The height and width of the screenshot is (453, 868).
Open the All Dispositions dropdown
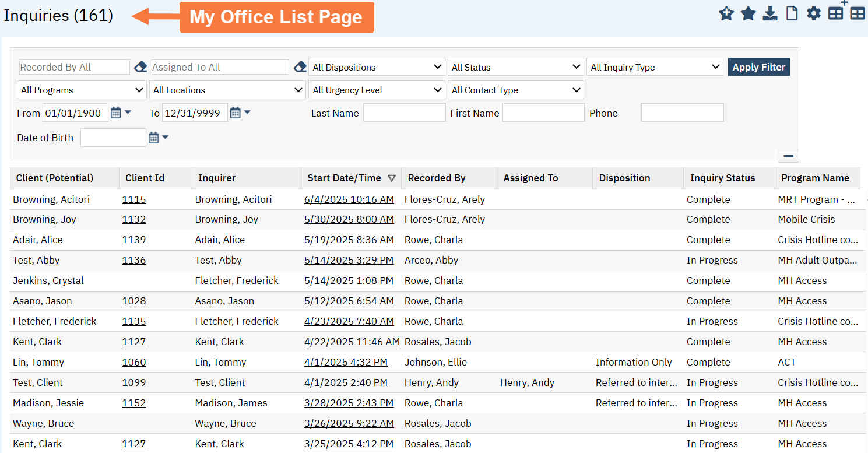point(377,66)
